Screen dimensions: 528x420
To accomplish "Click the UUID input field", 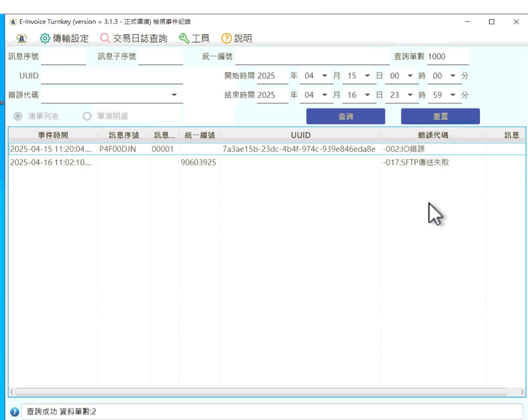I will (x=111, y=76).
